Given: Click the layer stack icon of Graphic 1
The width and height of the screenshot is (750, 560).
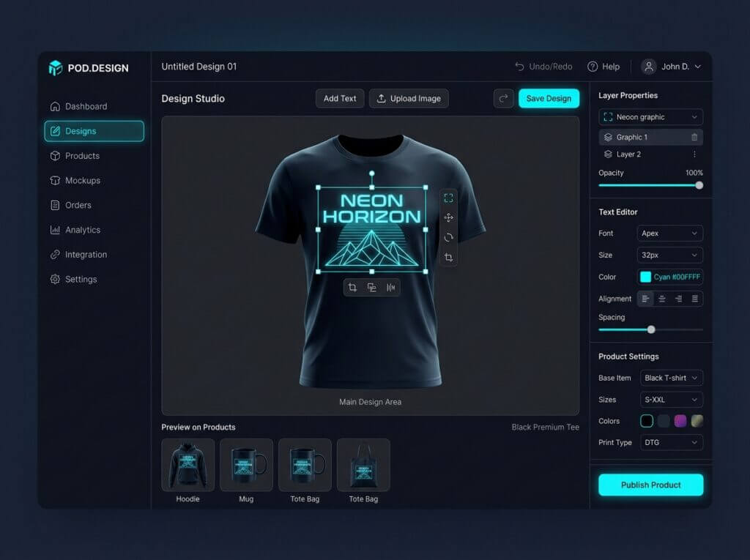Looking at the screenshot, I should pyautogui.click(x=608, y=137).
